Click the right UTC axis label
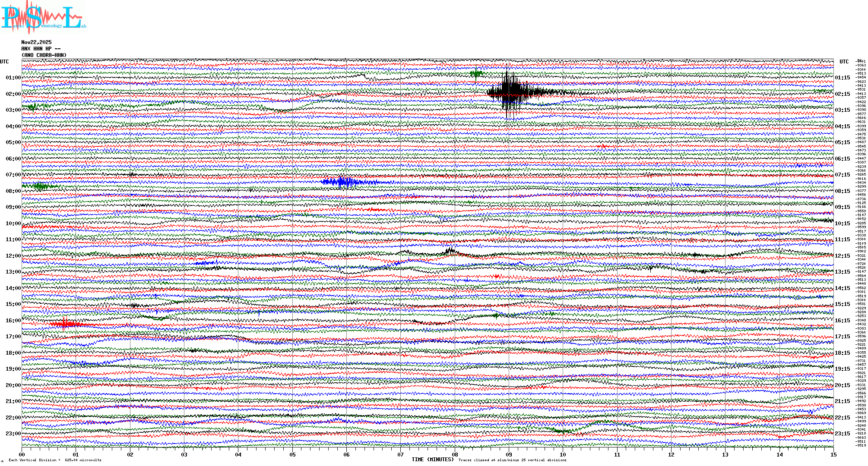 pyautogui.click(x=844, y=62)
